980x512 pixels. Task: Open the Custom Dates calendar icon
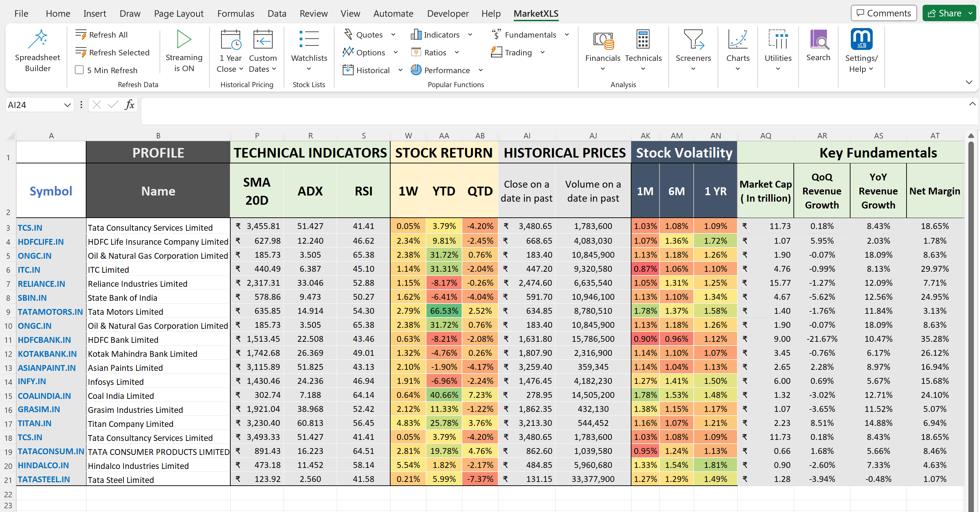pos(263,40)
